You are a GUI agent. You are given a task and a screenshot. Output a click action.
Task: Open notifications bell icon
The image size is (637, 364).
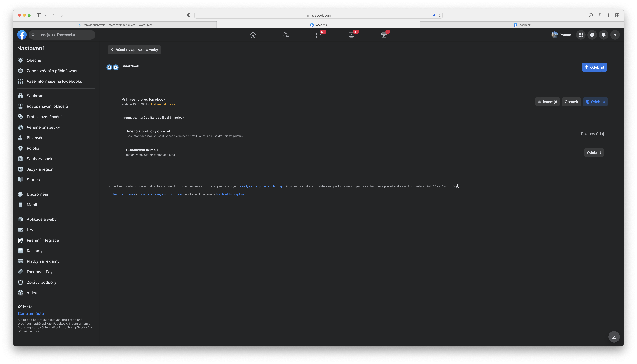click(604, 35)
